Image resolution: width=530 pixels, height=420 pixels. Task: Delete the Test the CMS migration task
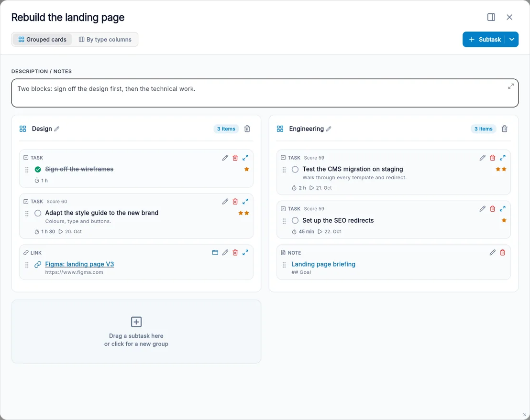493,158
